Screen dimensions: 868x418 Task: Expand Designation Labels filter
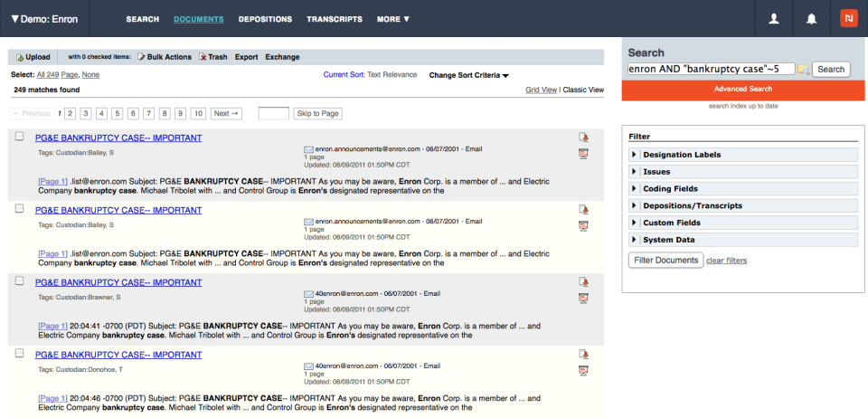tap(743, 155)
